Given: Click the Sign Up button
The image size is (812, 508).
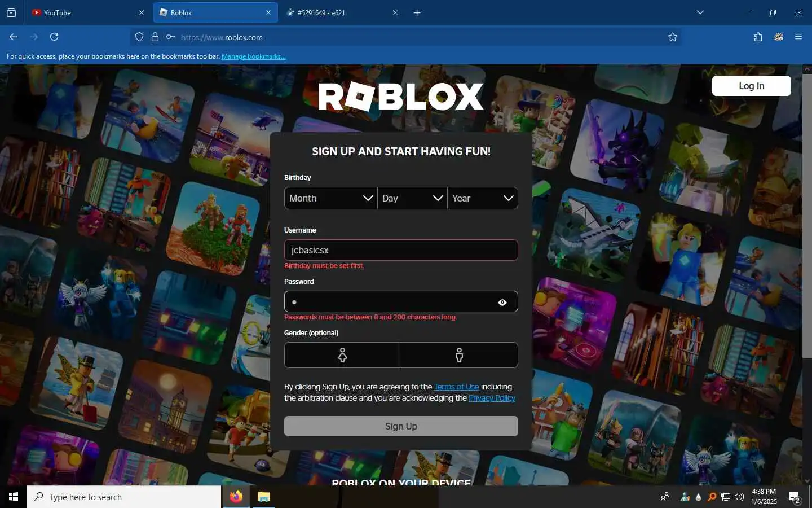Looking at the screenshot, I should tap(401, 426).
